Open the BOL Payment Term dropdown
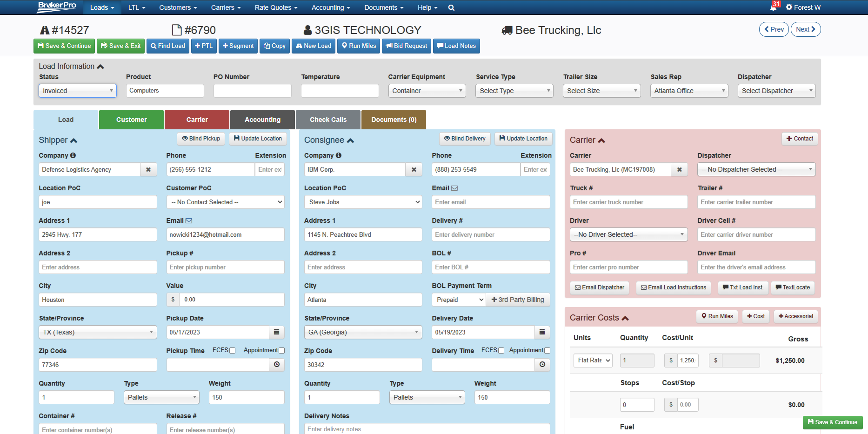 (459, 300)
